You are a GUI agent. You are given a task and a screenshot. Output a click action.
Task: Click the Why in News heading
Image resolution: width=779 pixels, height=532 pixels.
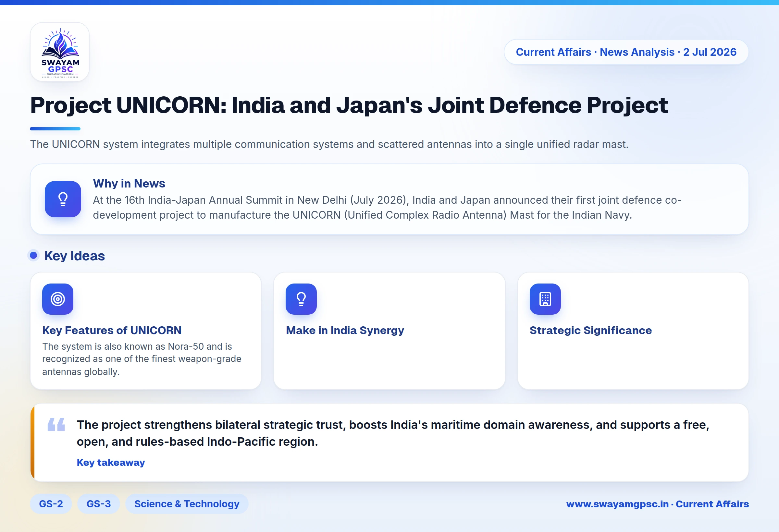pos(129,183)
